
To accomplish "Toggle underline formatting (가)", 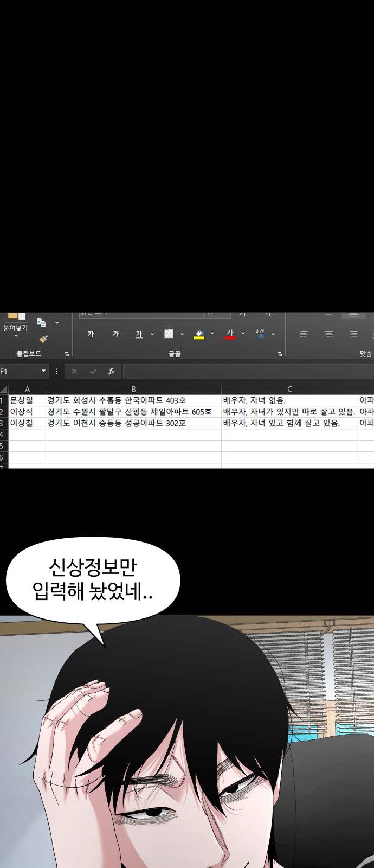I will click(x=139, y=334).
